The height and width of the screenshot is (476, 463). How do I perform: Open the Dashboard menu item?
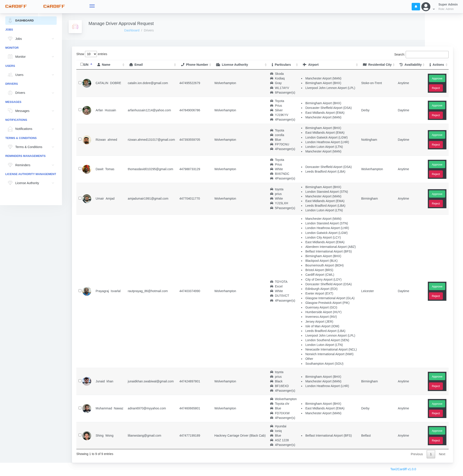24,20
